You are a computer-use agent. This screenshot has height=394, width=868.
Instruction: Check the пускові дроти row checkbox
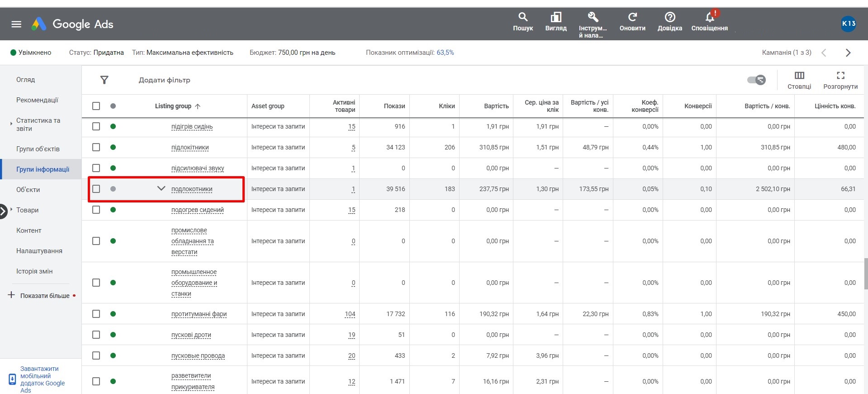tap(96, 335)
